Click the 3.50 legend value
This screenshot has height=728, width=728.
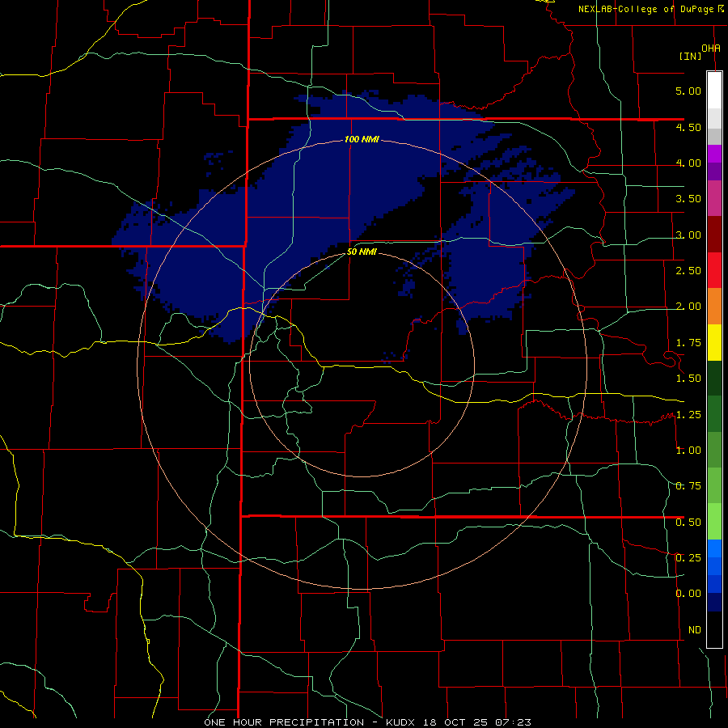[688, 199]
